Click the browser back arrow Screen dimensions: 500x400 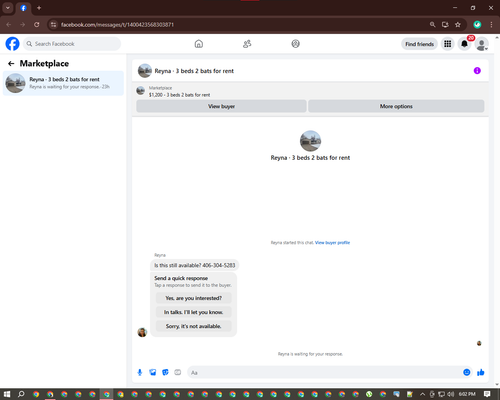(x=9, y=25)
